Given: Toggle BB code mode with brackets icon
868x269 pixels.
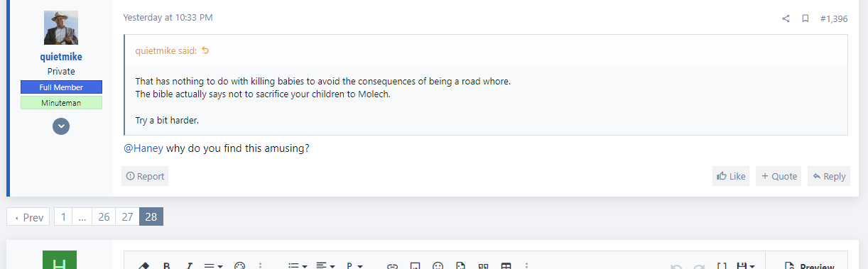Looking at the screenshot, I should (722, 266).
